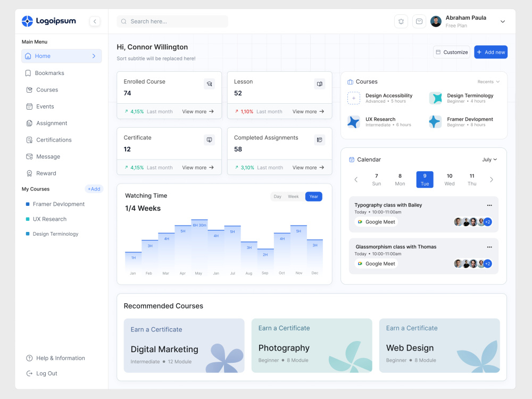
Task: Open the Digital Marketing recommended course
Action: [x=184, y=345]
